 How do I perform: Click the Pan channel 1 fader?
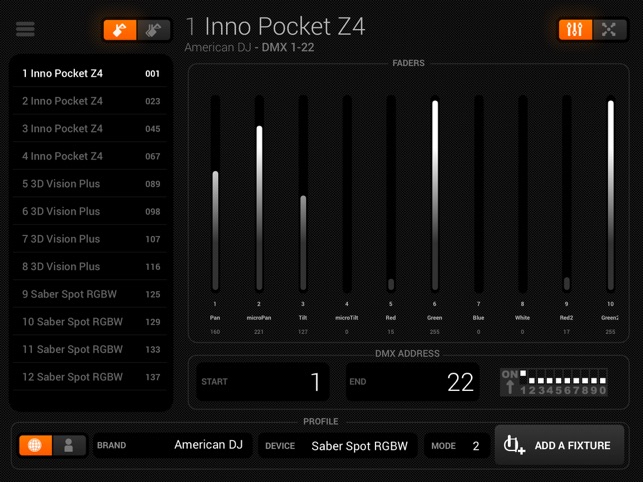(x=215, y=194)
